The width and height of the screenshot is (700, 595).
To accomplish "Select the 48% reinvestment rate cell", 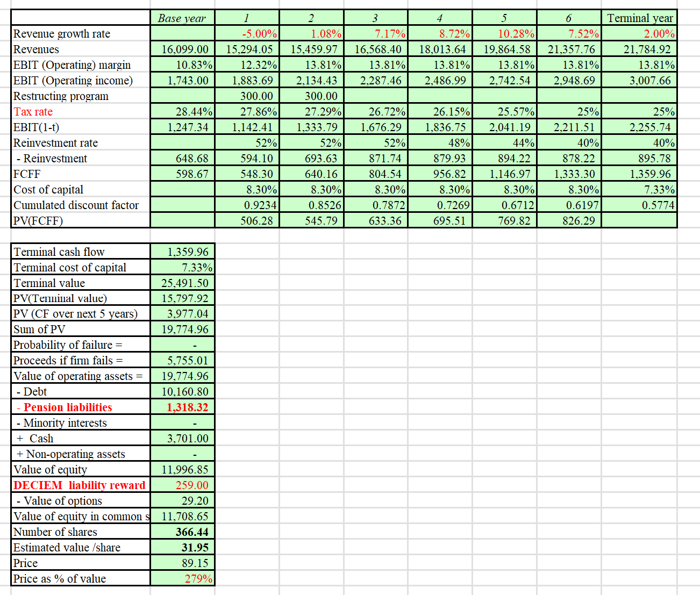I will pyautogui.click(x=440, y=143).
